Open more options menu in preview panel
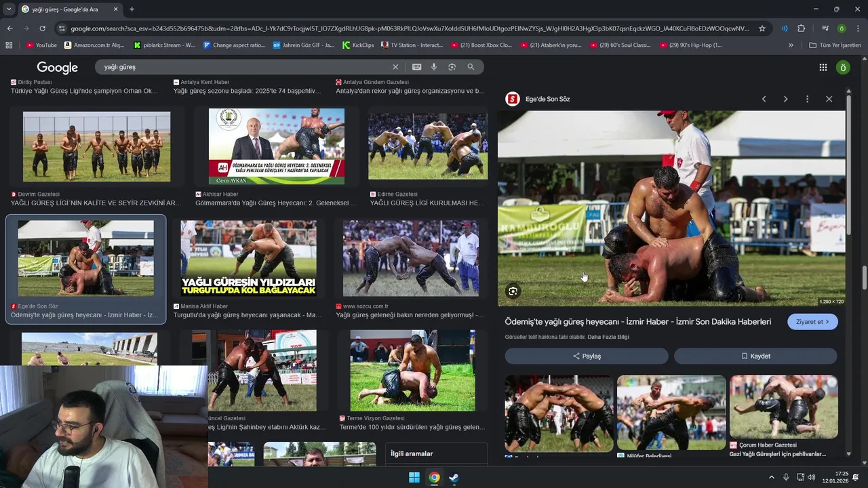The height and width of the screenshot is (488, 868). coord(807,99)
